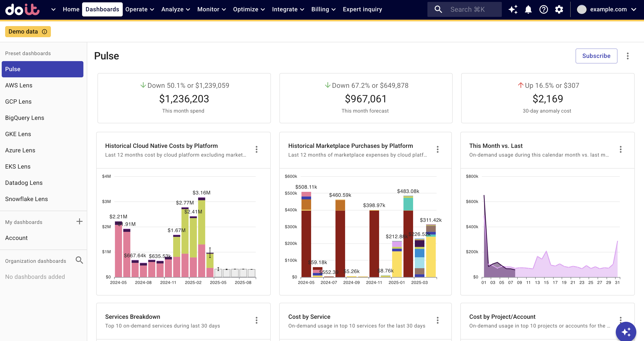Viewport: 644px width, 341px height.
Task: Click the help question mark icon
Action: pyautogui.click(x=544, y=9)
